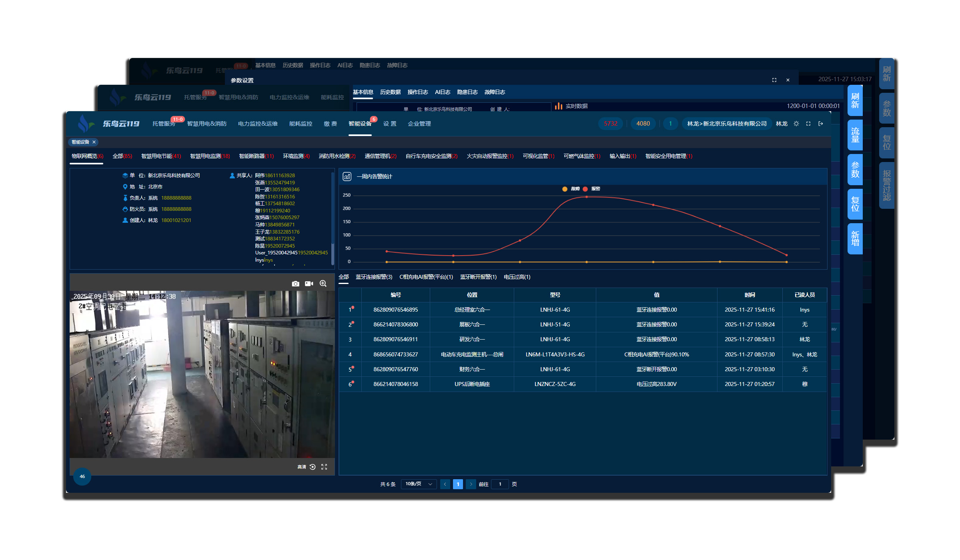Toggle page fullscreen in top bar
The image size is (960, 560).
coord(808,124)
